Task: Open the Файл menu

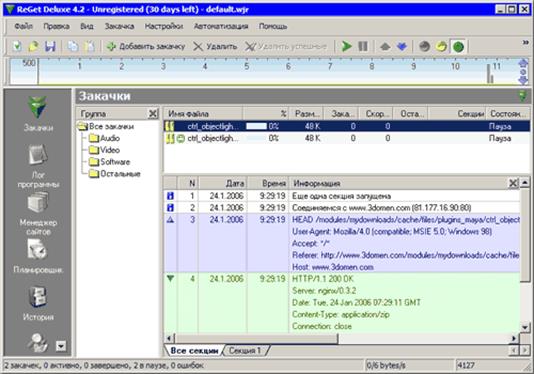Action: [x=23, y=26]
